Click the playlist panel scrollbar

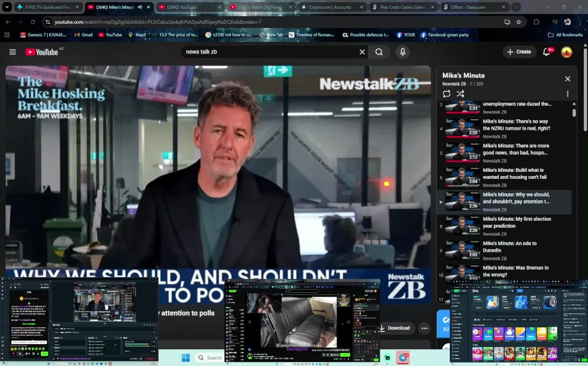(574, 113)
